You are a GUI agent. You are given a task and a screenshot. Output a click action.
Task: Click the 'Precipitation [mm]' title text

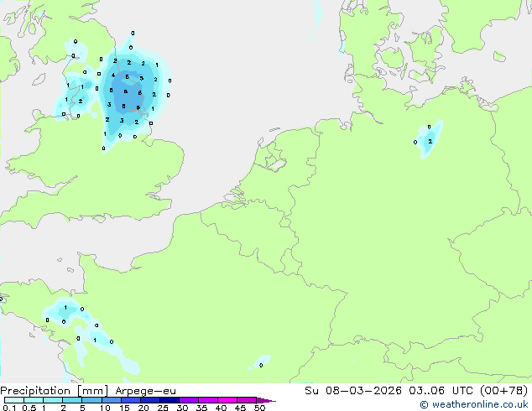click(x=54, y=391)
